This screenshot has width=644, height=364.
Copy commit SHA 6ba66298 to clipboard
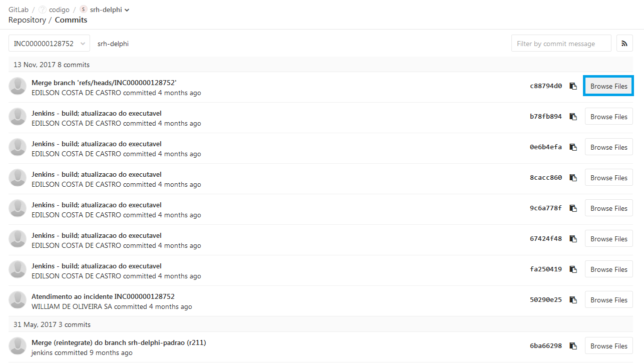tap(573, 346)
